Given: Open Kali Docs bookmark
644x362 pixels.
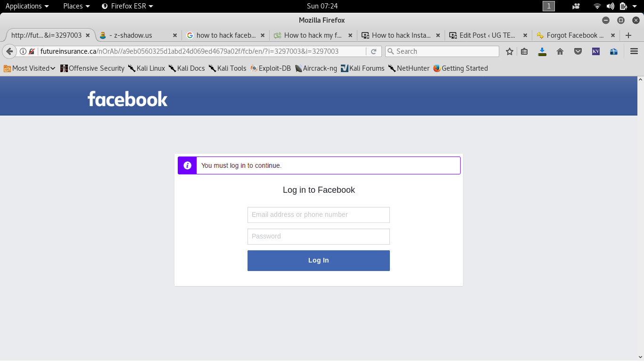Looking at the screenshot, I should point(187,68).
